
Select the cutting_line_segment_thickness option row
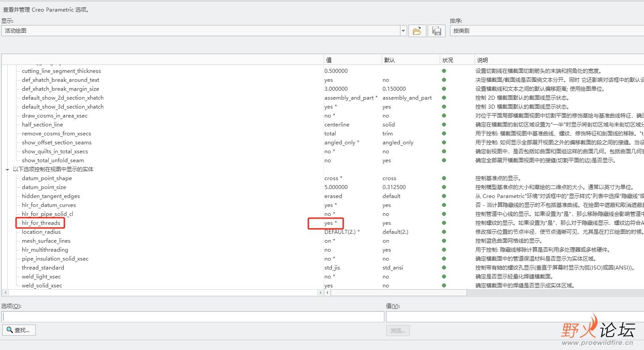[61, 71]
